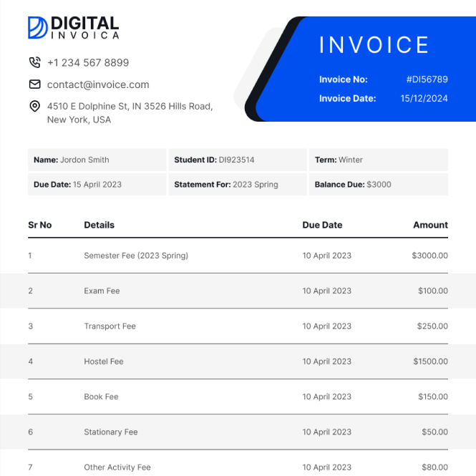Select the $3000.00 amount
The image size is (476, 476).
(x=430, y=256)
